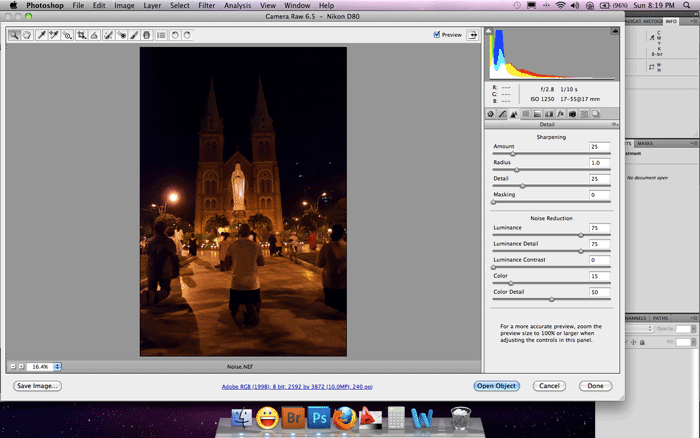Toggle full screen mode button

pyautogui.click(x=471, y=35)
